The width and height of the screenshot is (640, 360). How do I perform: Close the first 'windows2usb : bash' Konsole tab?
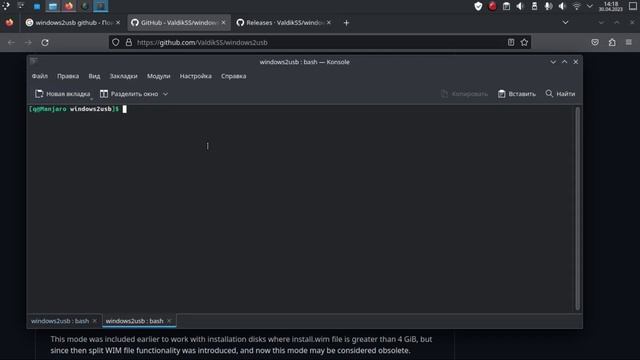pyautogui.click(x=95, y=321)
